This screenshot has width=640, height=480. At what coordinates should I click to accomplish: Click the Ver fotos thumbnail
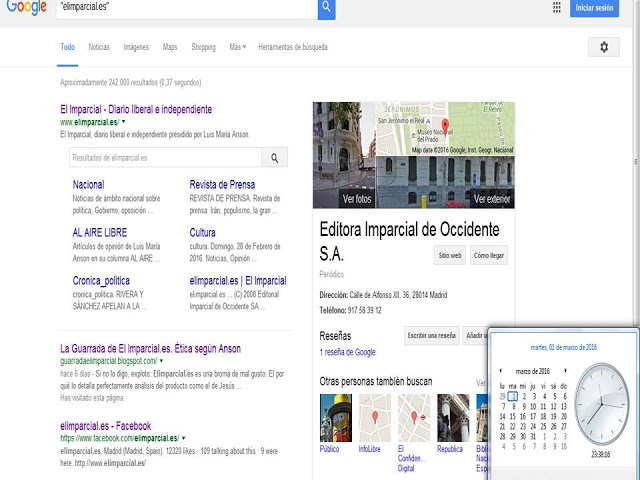(344, 155)
